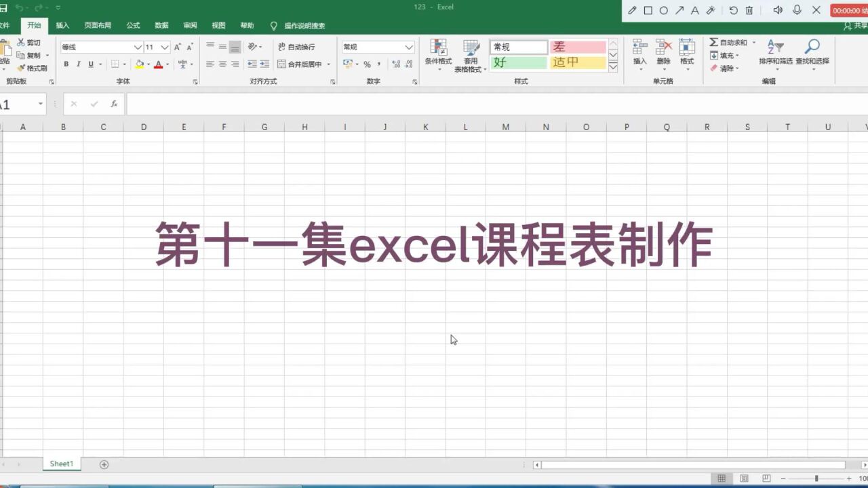Open the font size dropdown showing 11
This screenshot has width=868, height=488.
pyautogui.click(x=165, y=47)
